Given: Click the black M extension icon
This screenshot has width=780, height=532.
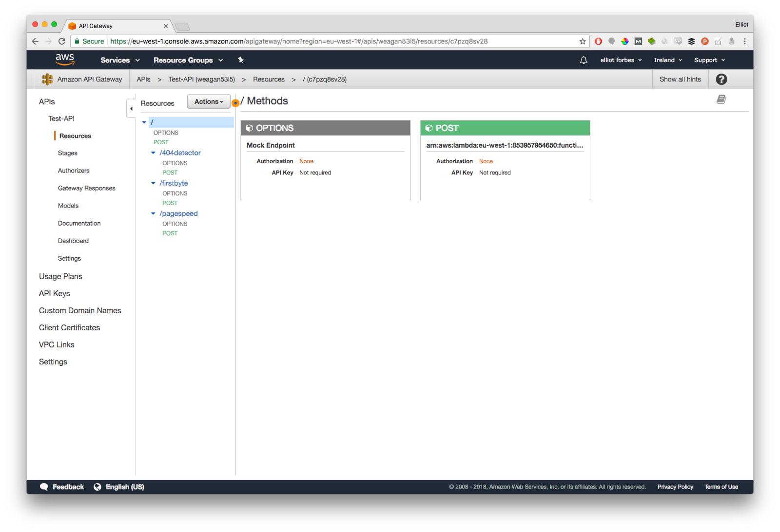Looking at the screenshot, I should [x=638, y=41].
